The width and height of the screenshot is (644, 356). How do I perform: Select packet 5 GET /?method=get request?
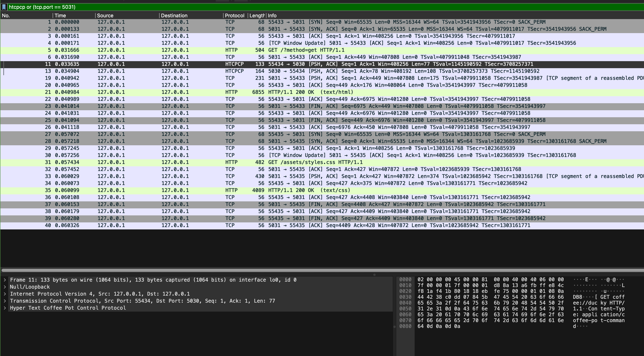coord(306,50)
